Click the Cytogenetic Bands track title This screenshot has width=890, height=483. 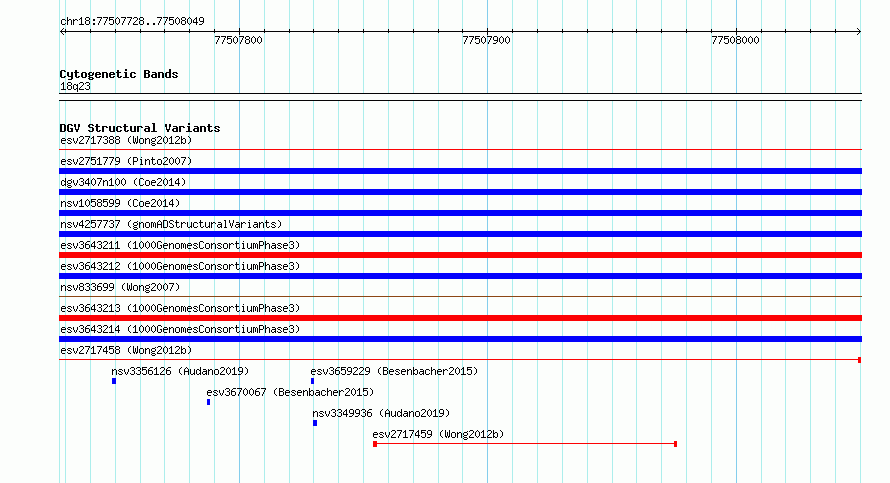[x=119, y=74]
